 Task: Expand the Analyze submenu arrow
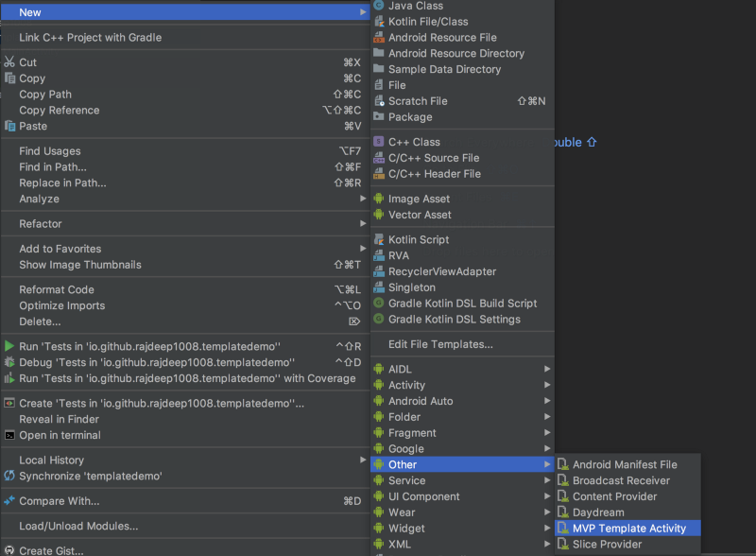(x=363, y=199)
